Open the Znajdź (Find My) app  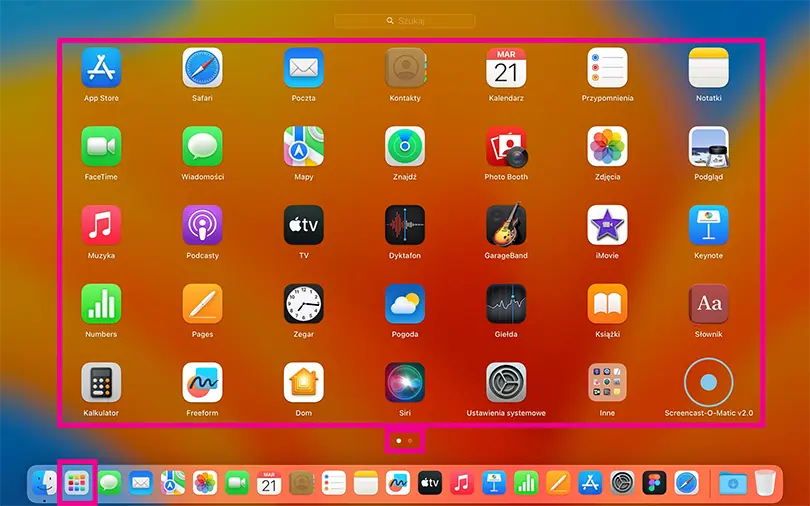[x=405, y=147]
